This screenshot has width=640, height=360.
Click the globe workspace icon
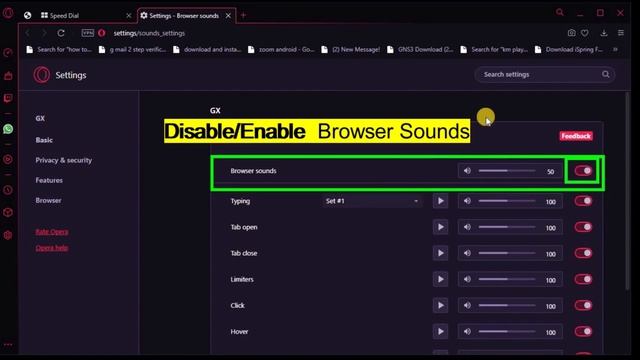click(27, 16)
